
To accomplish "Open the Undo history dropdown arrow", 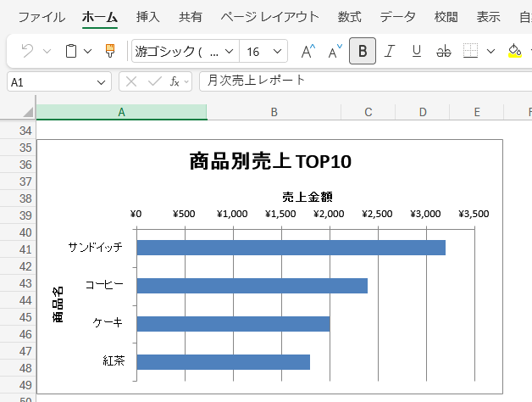I will 47,52.
